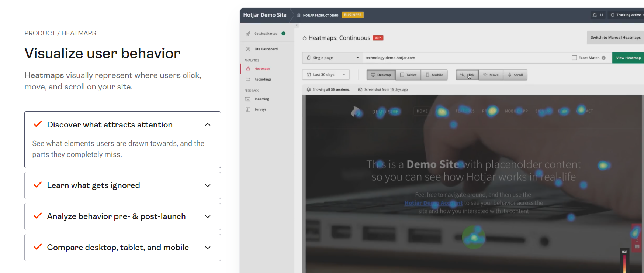
Task: Open Surveys in the sidebar
Action: point(260,109)
